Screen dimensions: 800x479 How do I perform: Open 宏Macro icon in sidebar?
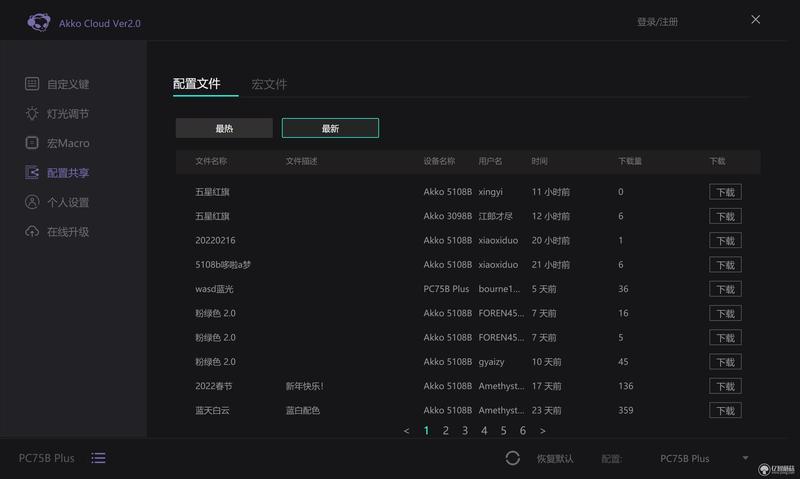point(32,143)
